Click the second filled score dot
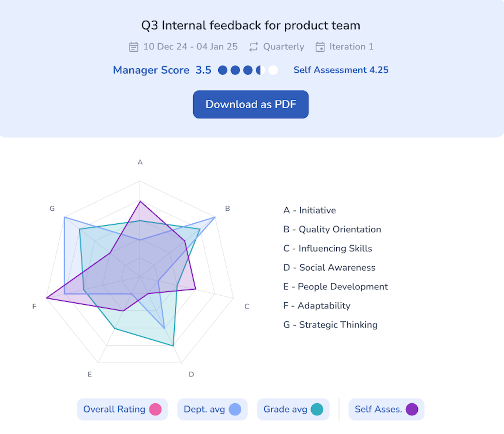The image size is (504, 434). 235,70
